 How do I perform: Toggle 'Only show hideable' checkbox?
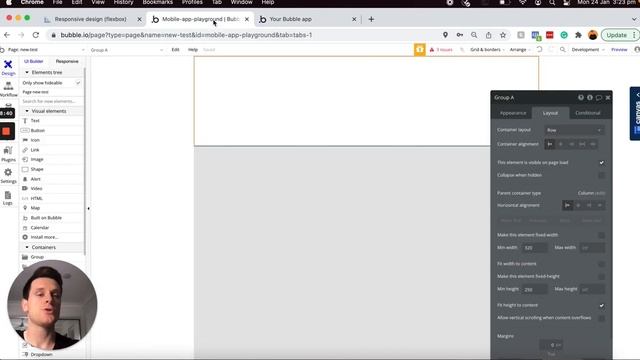pos(78,83)
